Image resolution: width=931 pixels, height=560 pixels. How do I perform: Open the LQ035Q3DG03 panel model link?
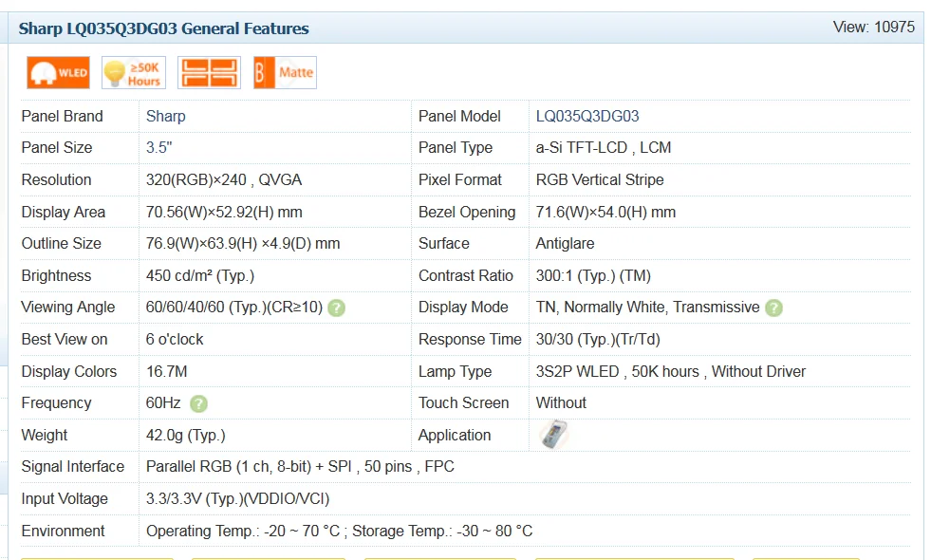pyautogui.click(x=587, y=116)
